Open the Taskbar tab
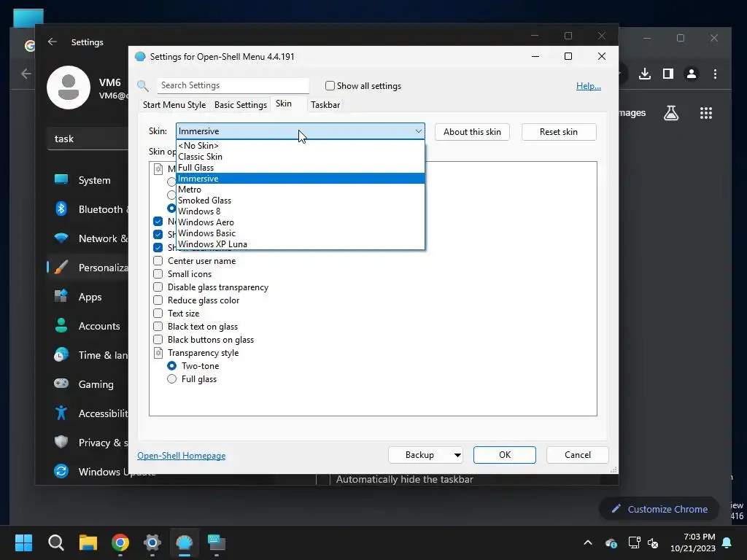 tap(325, 105)
